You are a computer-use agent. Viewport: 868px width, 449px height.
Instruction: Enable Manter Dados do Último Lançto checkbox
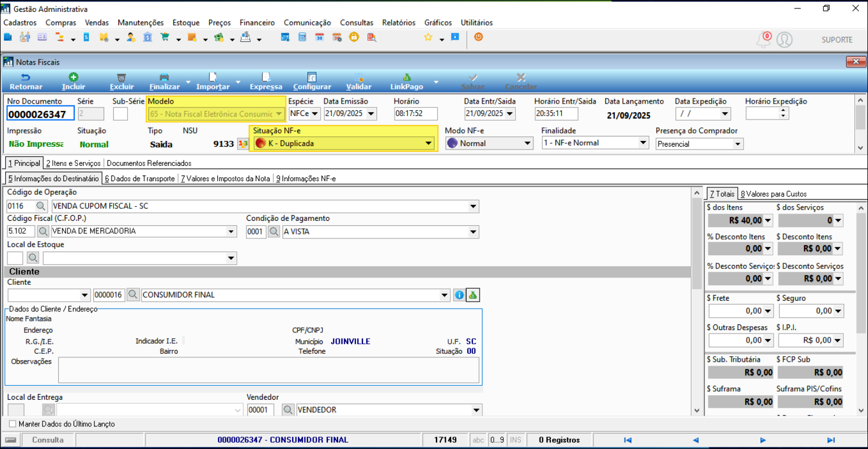12,424
